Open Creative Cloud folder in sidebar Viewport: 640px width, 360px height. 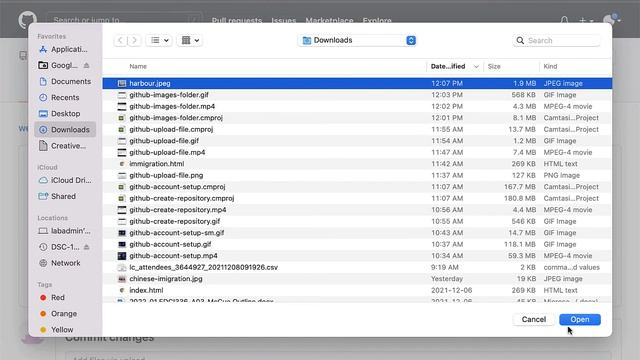click(65, 146)
